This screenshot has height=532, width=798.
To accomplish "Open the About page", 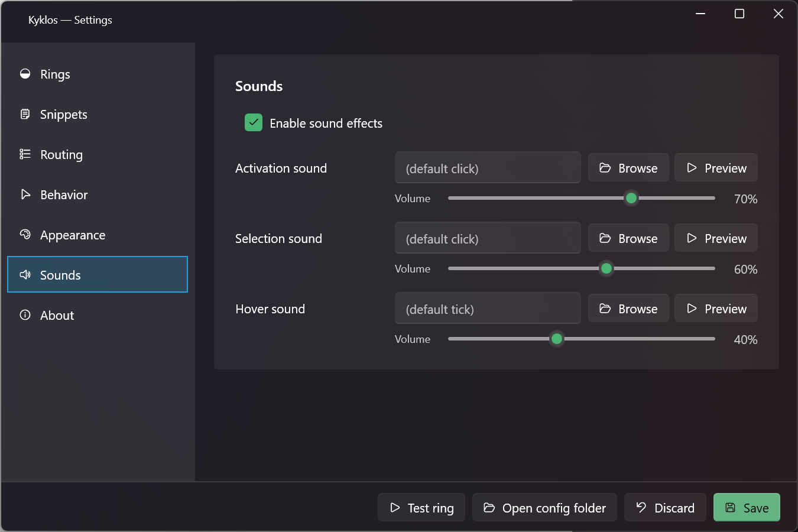I will coord(98,315).
